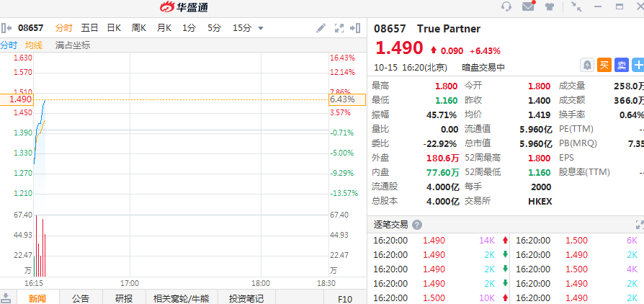Screen dimensions: 644x304
Task: Toggle the left side panel
Action: pos(6,28)
